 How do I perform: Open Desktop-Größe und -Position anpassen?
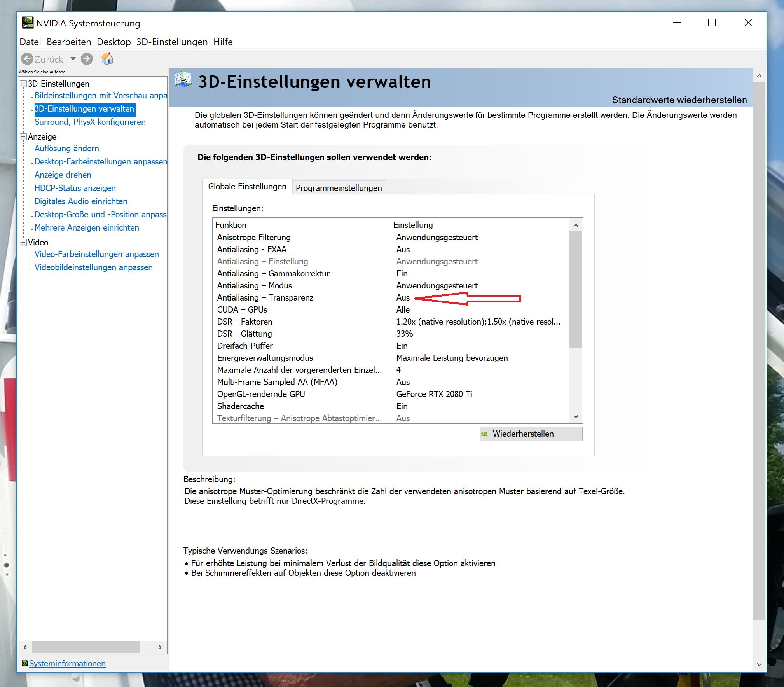tap(101, 215)
